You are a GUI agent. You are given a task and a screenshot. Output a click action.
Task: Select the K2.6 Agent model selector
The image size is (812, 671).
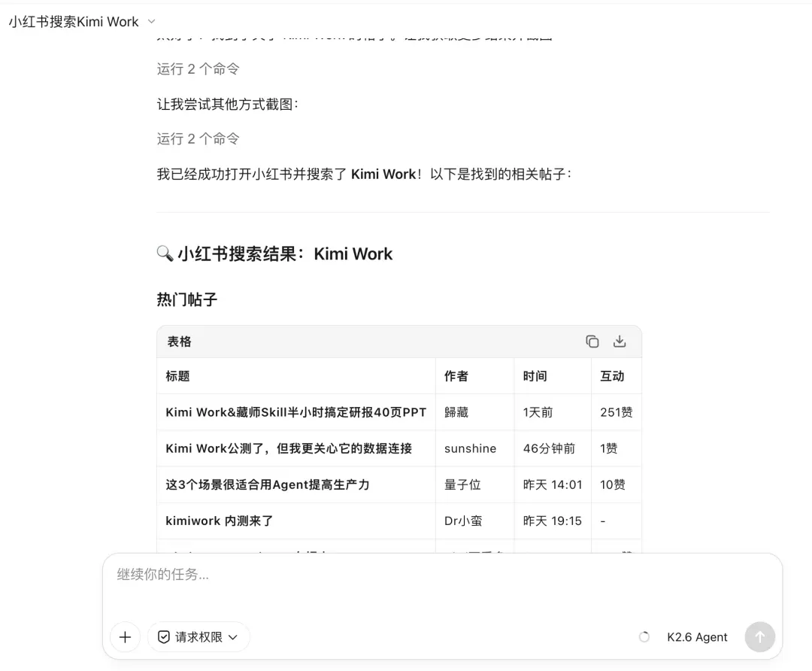[x=697, y=637]
